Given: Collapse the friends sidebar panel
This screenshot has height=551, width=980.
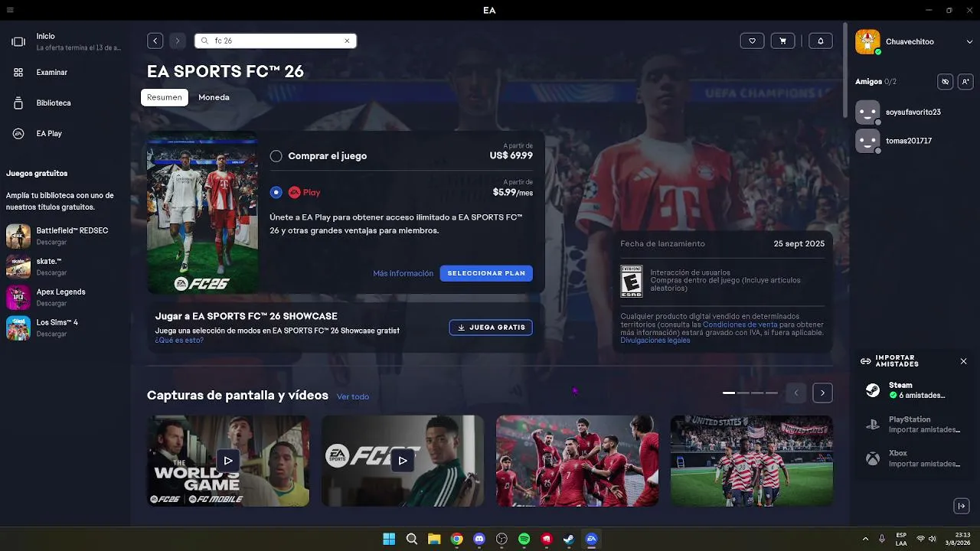Looking at the screenshot, I should point(962,506).
